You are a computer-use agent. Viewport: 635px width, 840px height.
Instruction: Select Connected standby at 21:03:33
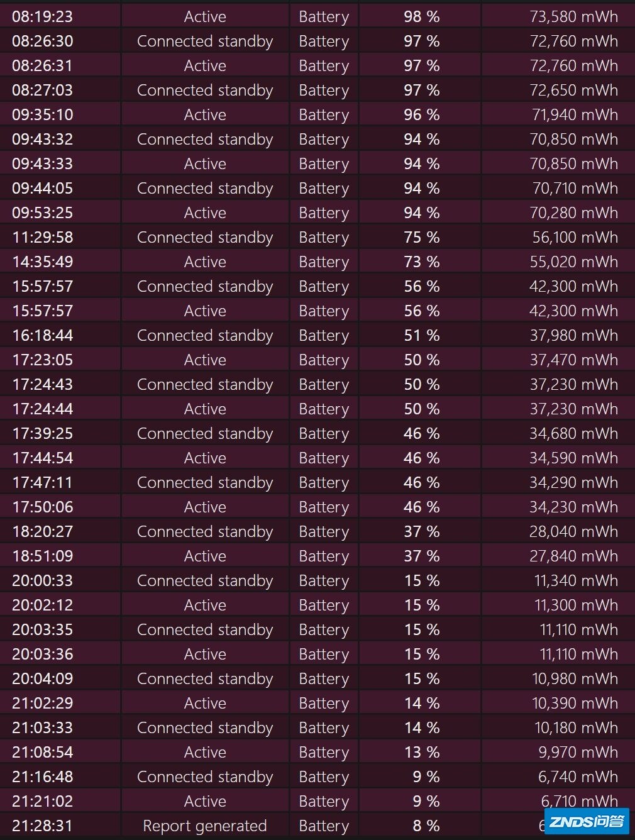pyautogui.click(x=205, y=728)
